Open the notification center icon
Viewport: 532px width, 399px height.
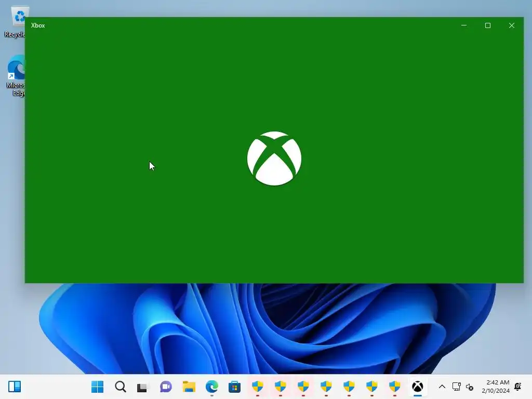pyautogui.click(x=518, y=387)
